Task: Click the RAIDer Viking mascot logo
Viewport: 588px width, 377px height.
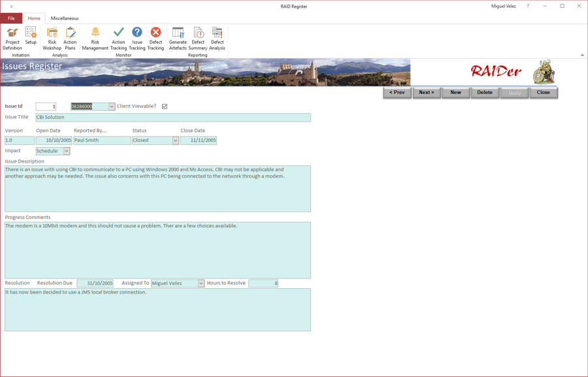Action: (544, 72)
